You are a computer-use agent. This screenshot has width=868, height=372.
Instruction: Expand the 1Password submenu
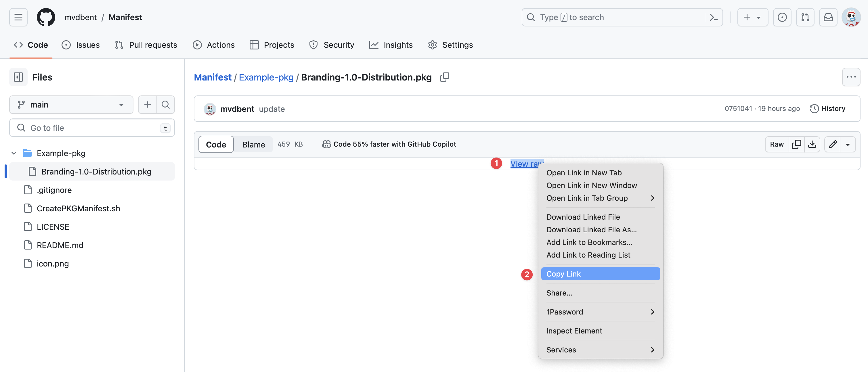point(601,312)
